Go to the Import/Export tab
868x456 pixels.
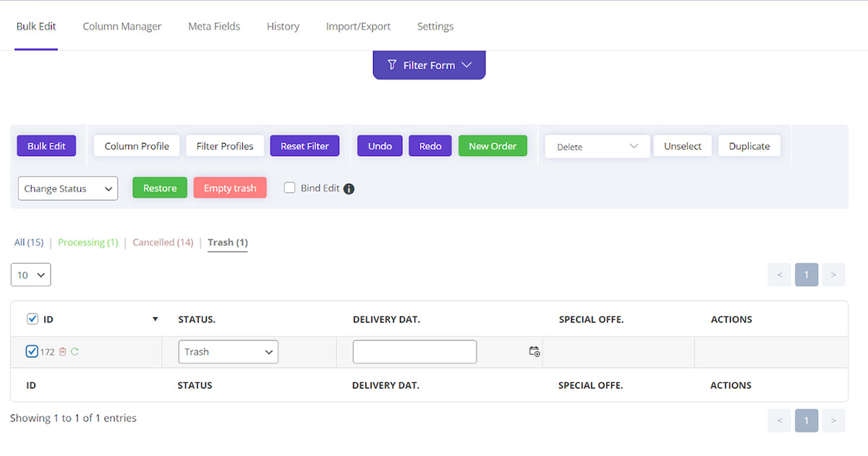tap(358, 26)
